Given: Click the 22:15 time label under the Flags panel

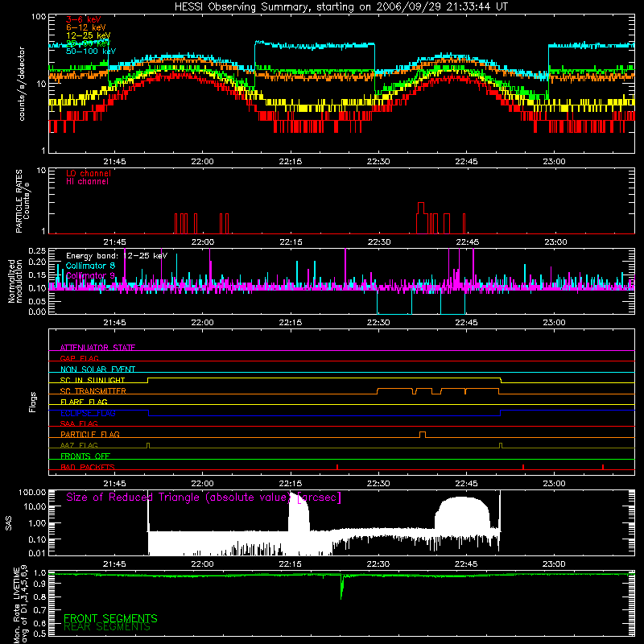Looking at the screenshot, I should coord(291,484).
